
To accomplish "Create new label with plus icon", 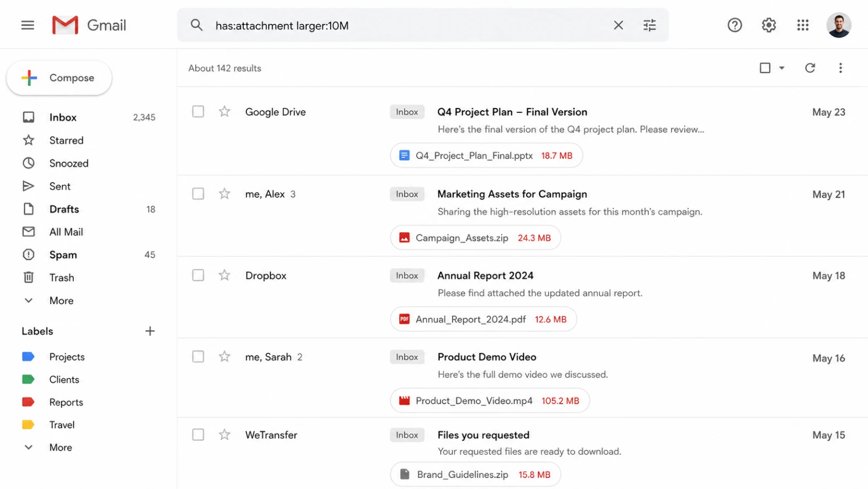I will (x=150, y=331).
